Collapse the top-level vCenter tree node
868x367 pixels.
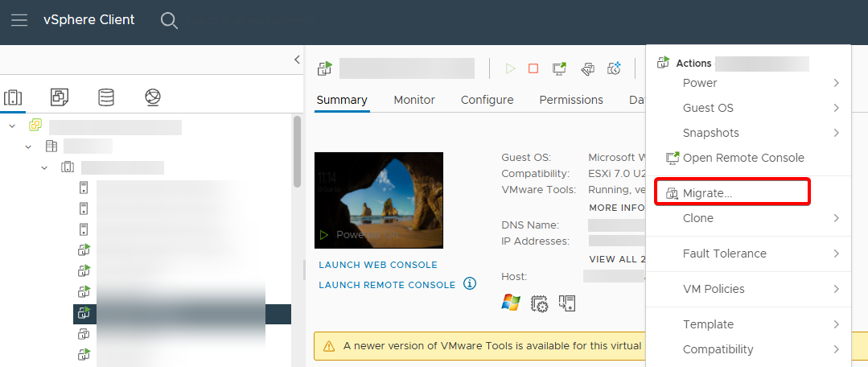(12, 126)
